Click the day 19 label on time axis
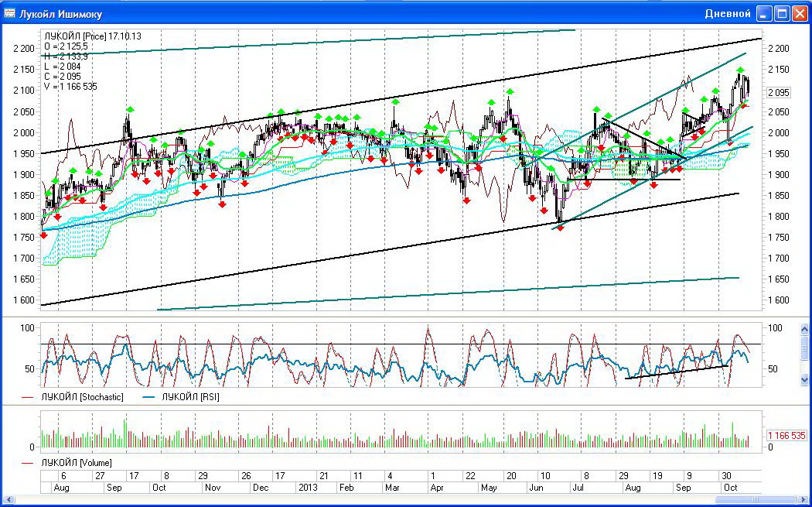The height and width of the screenshot is (507, 812). [657, 476]
